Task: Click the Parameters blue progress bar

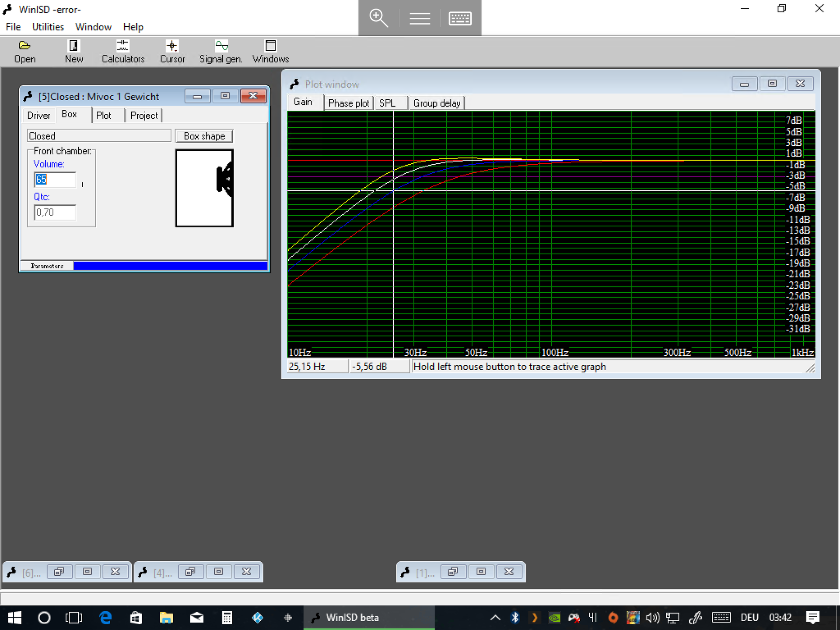Action: [171, 266]
